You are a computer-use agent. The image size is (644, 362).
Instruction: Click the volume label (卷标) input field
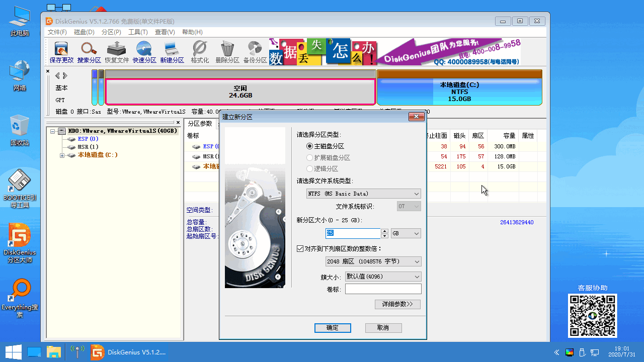(x=383, y=289)
